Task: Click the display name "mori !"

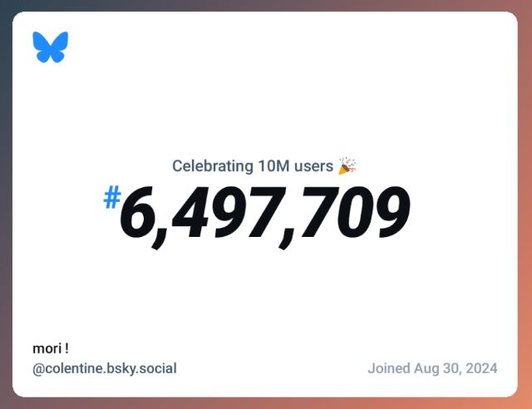Action: [51, 348]
